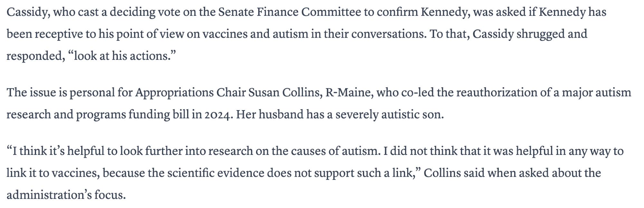Click the quote "look at his actions."
This screenshot has height=208, width=644.
(x=122, y=56)
